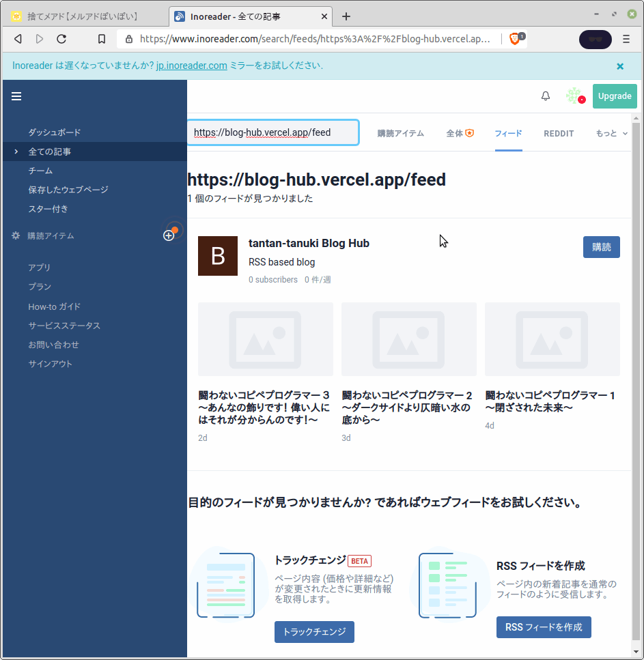This screenshot has width=644, height=660.
Task: Click the 購読アイテム sidebar section header
Action: (x=51, y=235)
